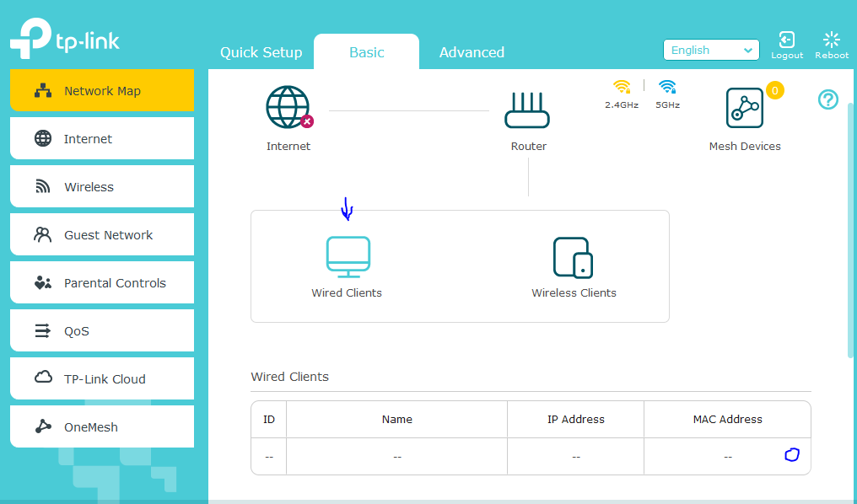
Task: Select the empty Name cell in first row
Action: (396, 457)
